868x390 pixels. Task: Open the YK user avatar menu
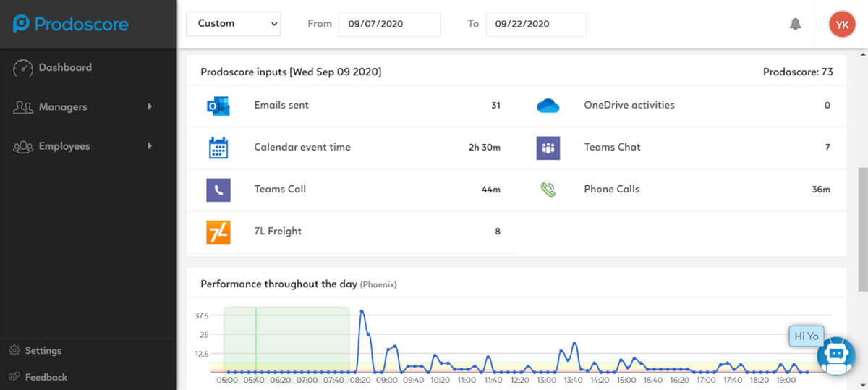pyautogui.click(x=842, y=24)
